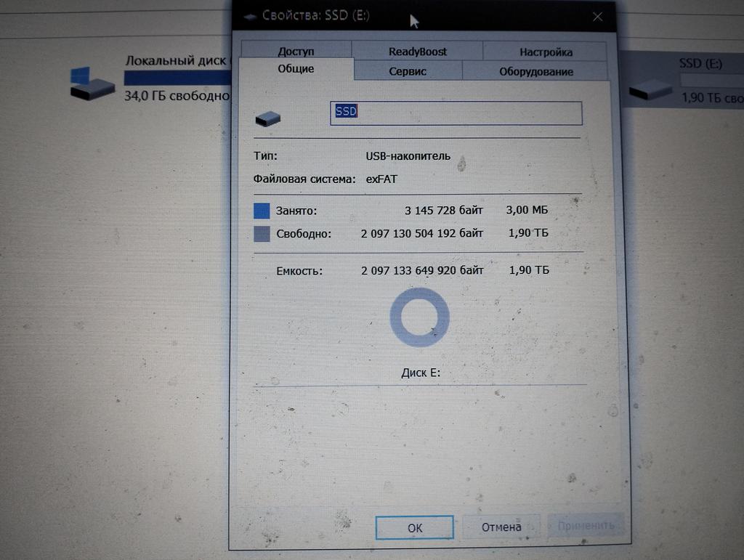Click the gray Свободно color square

262,234
